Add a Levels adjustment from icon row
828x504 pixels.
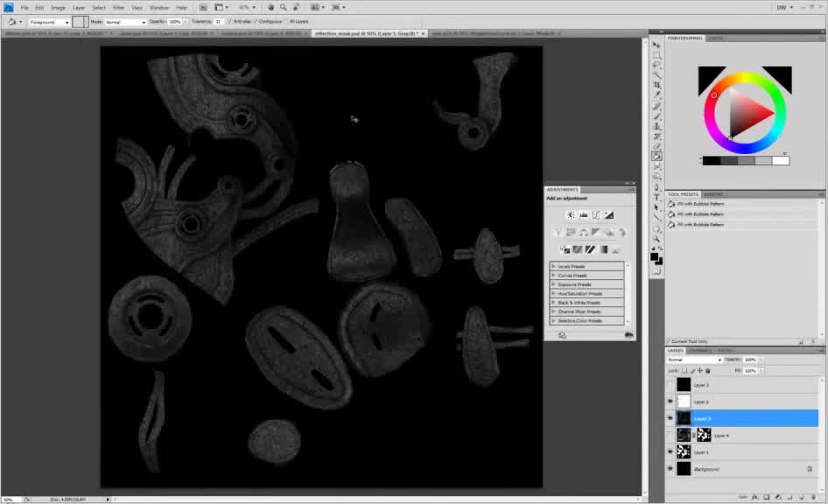tap(583, 214)
